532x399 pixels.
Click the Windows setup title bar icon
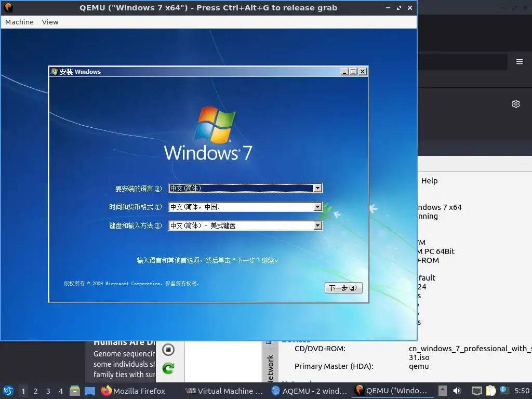point(54,72)
